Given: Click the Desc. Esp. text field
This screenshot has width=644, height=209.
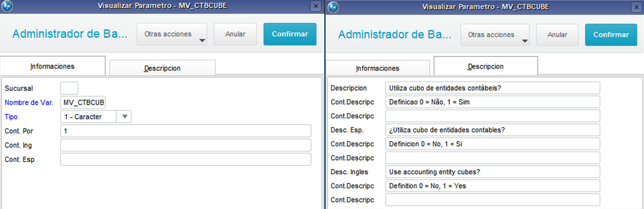Looking at the screenshot, I should [492, 130].
